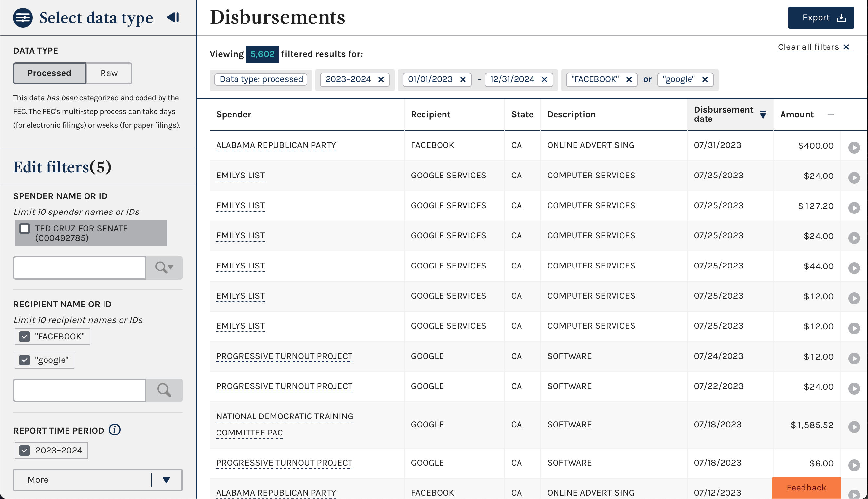The height and width of the screenshot is (499, 868).
Task: Remove the "google" filter tag
Action: 705,80
